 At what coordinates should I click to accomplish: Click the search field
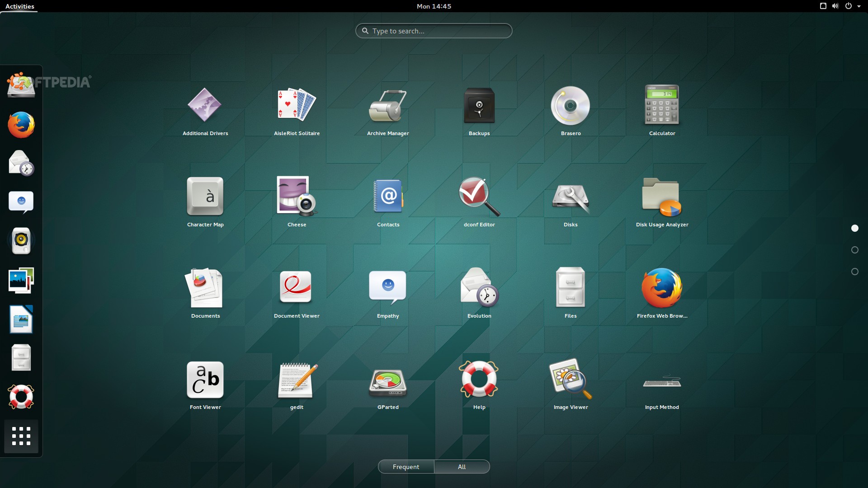coord(434,31)
